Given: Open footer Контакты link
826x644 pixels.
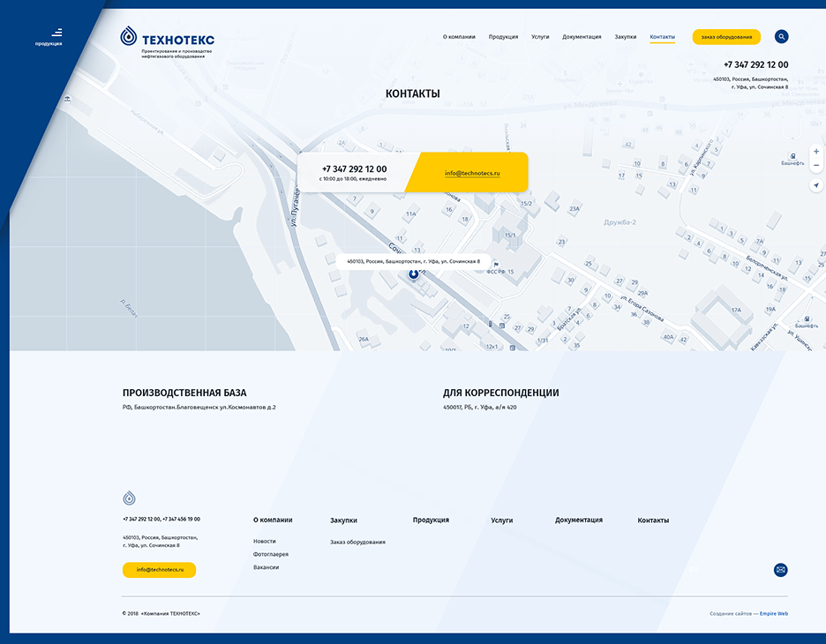Looking at the screenshot, I should pyautogui.click(x=653, y=520).
